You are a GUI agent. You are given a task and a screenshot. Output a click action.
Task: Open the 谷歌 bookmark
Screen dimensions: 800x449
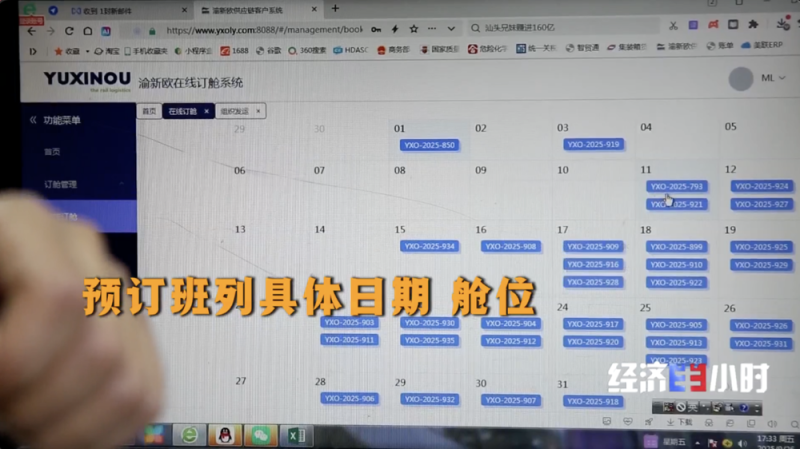click(269, 51)
